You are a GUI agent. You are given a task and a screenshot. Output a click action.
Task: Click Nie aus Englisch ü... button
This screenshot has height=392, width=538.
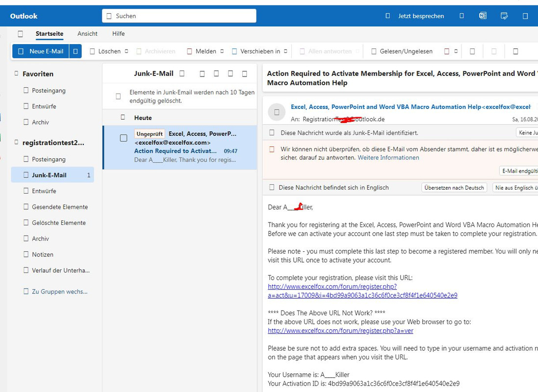click(x=515, y=188)
